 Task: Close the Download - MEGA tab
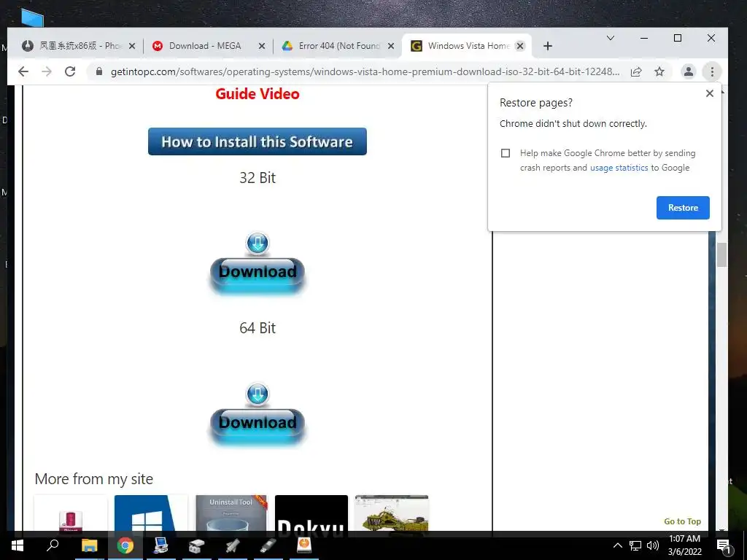click(262, 46)
